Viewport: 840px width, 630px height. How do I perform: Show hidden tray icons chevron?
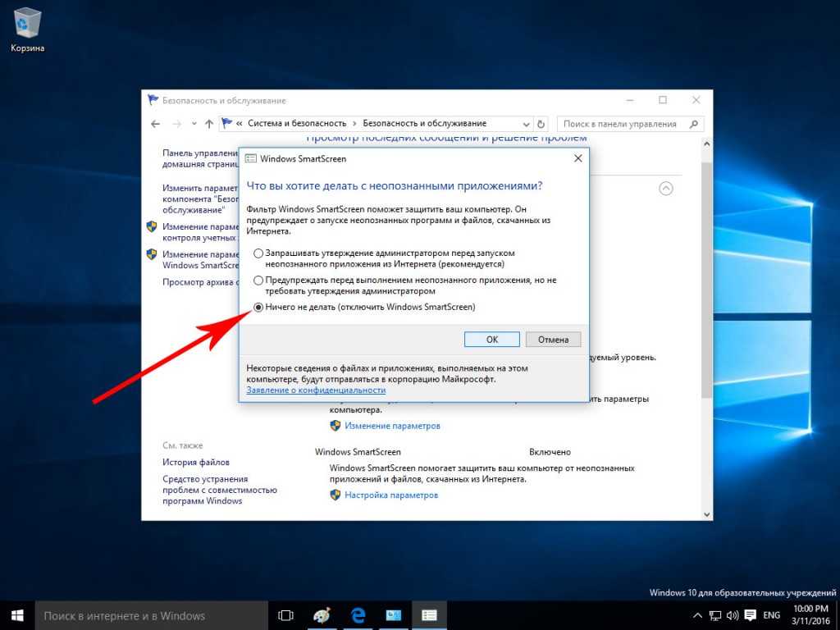tap(697, 615)
